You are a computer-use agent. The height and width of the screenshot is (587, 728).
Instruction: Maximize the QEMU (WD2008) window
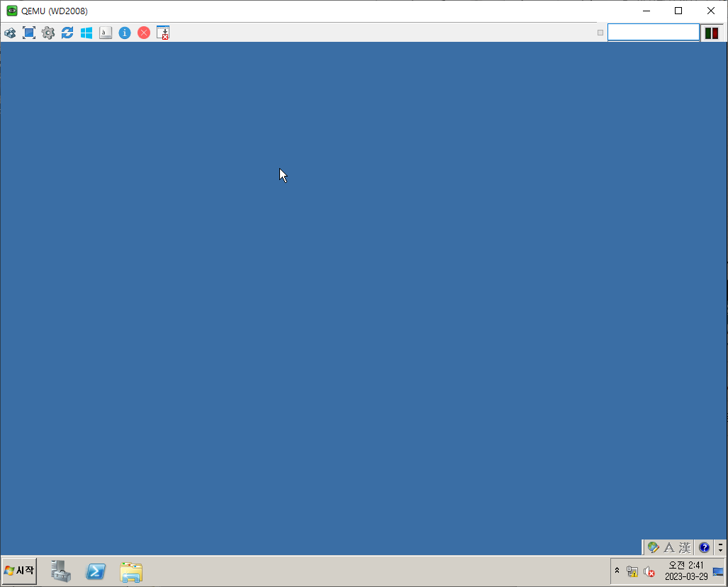coord(678,11)
